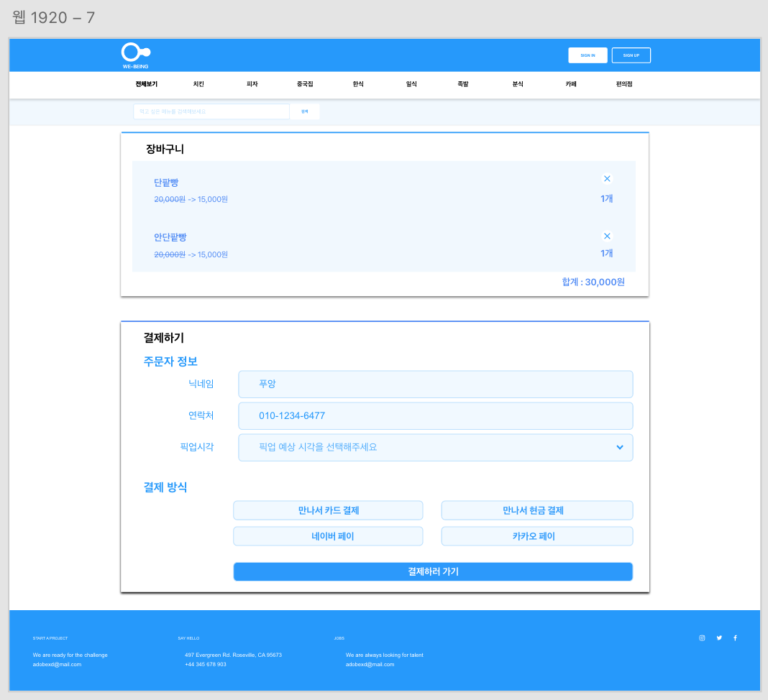The image size is (768, 700).
Task: Click the WE-BEING key logo icon
Action: [x=134, y=52]
